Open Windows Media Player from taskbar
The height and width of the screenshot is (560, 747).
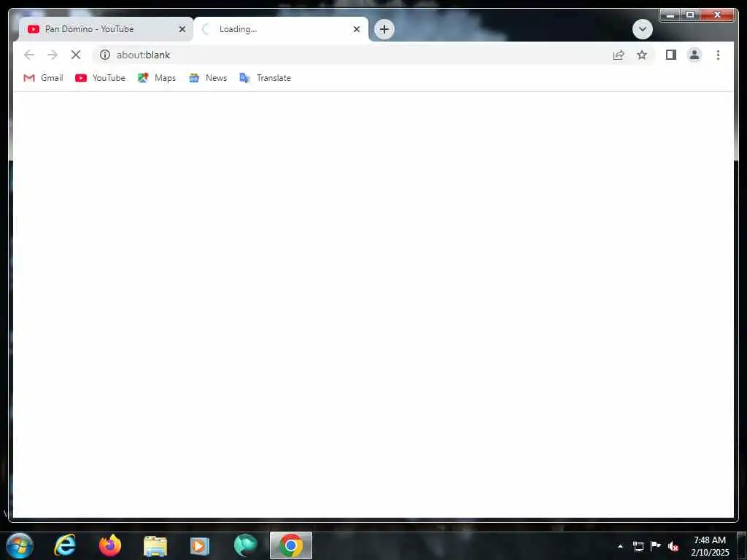pos(200,545)
